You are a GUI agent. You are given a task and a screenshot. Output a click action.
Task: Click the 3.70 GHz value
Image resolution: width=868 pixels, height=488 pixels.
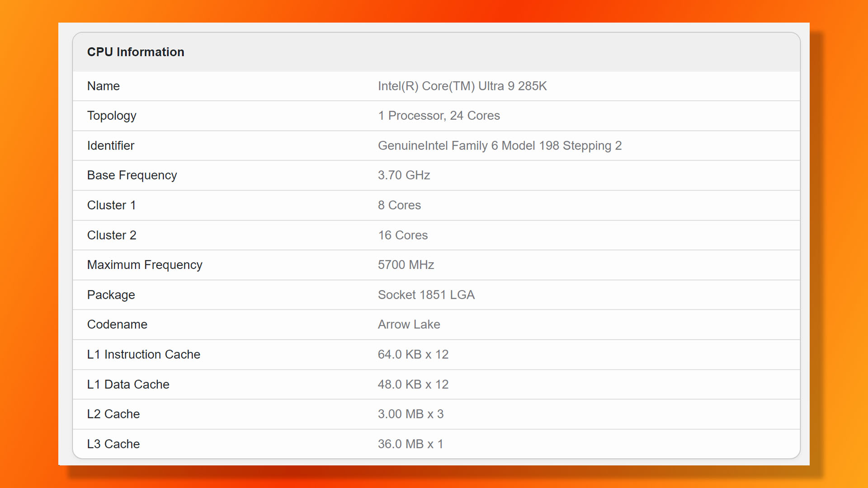coord(404,175)
